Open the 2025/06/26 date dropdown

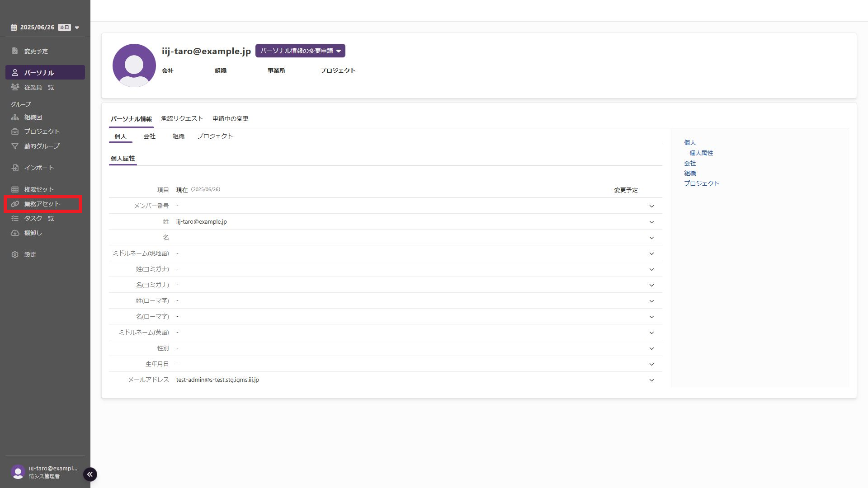coord(77,28)
